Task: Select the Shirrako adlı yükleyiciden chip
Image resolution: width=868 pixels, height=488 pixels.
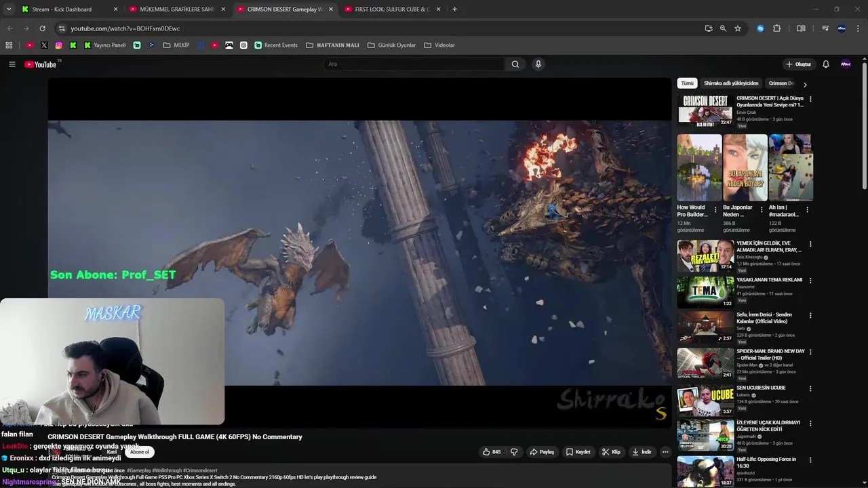Action: (x=731, y=83)
